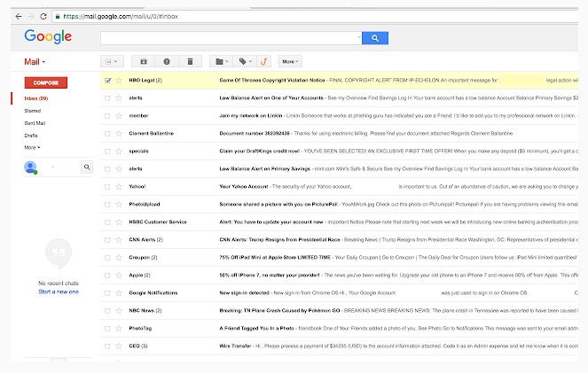Screen dimensions: 588x373
Task: Star the PhotoUpload email
Action: pyautogui.click(x=119, y=205)
